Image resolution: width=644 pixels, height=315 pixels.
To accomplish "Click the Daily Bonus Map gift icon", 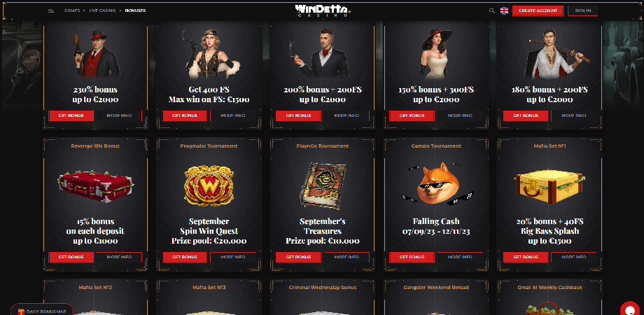I will pos(22,311).
